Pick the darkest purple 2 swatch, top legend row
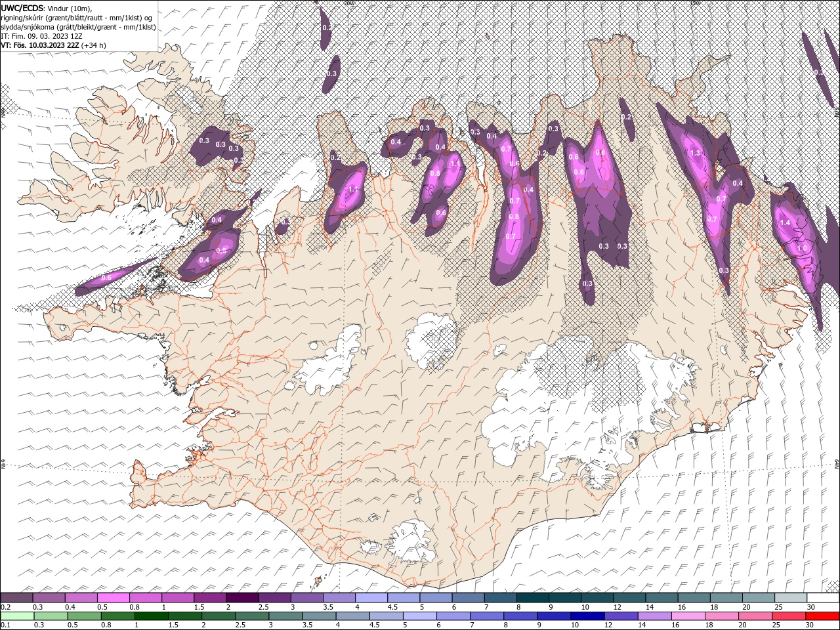The width and height of the screenshot is (840, 630). [242, 598]
